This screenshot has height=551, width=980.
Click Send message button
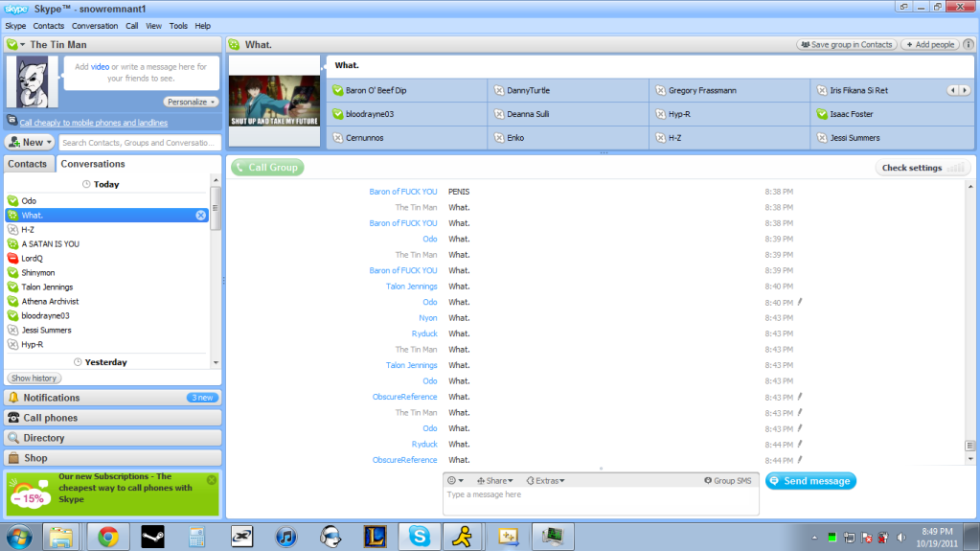point(810,481)
